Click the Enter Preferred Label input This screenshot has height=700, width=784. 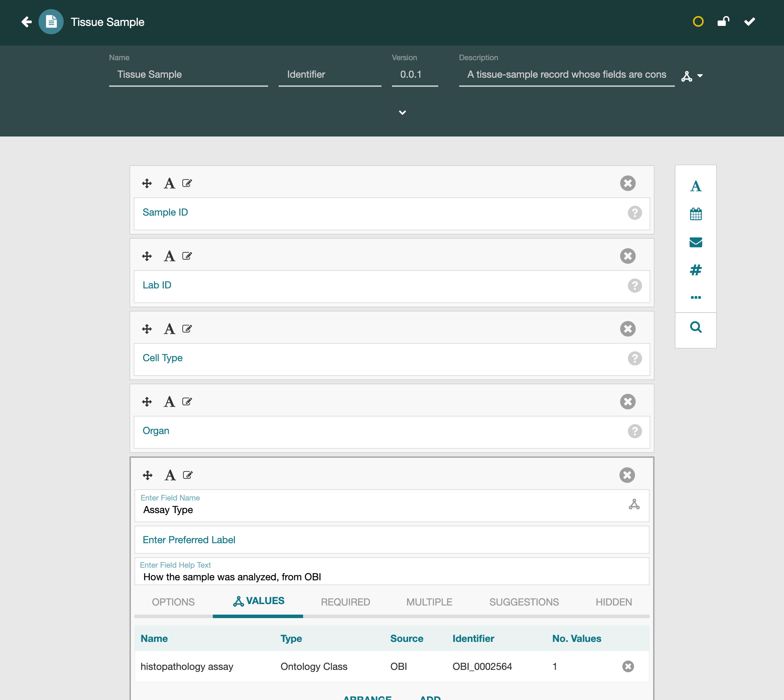point(392,540)
